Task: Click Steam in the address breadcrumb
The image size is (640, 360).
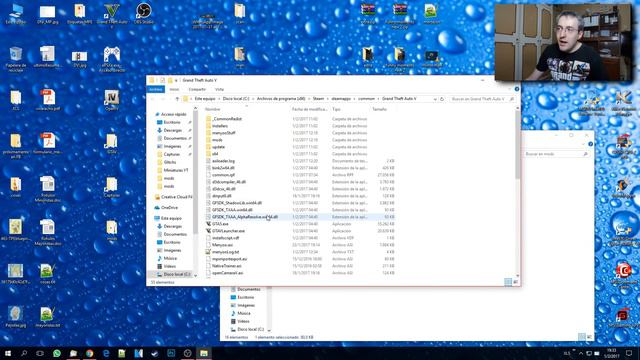Action: coord(318,99)
